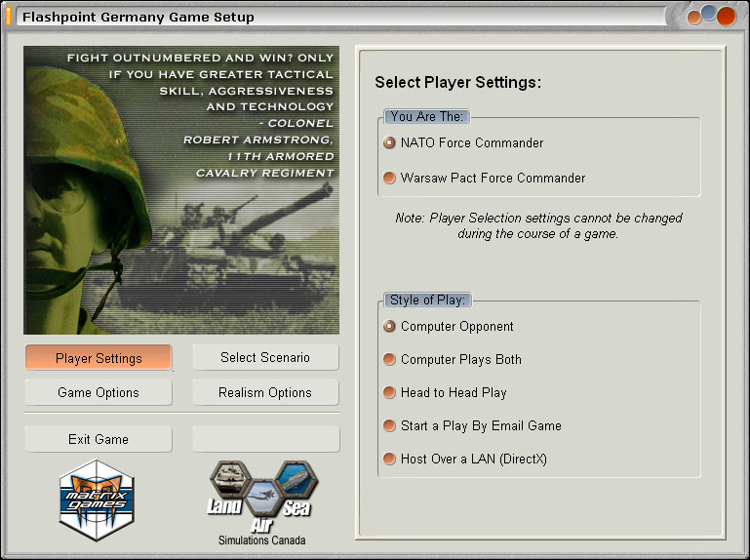
Task: Select Computer Opponent play style
Action: pyautogui.click(x=389, y=326)
